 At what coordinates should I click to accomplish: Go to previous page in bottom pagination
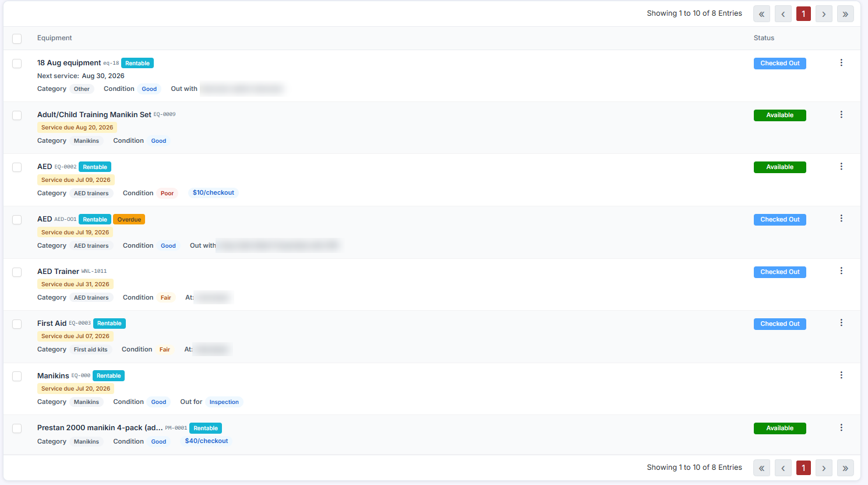tap(783, 468)
